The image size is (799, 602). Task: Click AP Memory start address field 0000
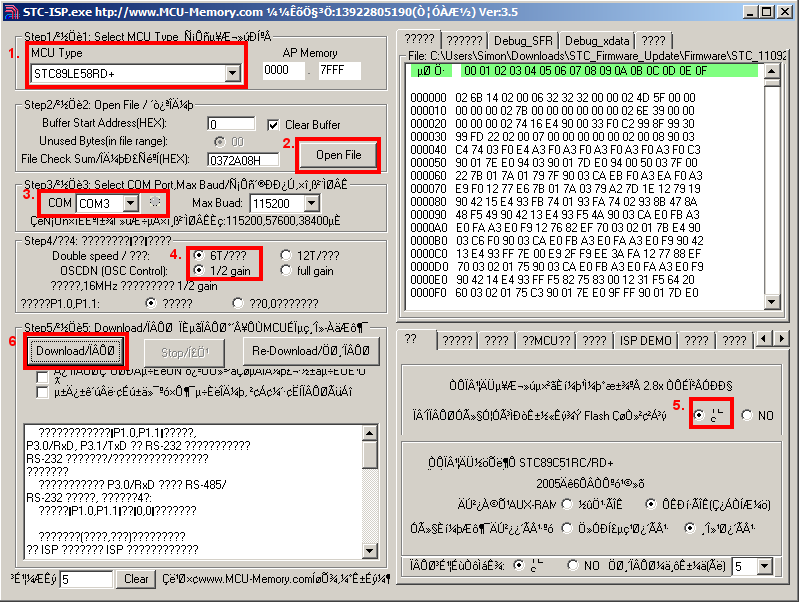click(284, 70)
